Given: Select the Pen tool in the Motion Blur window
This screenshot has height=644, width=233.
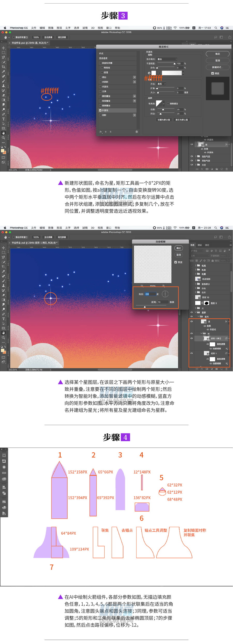Looking at the screenshot, I should pos(3,314).
